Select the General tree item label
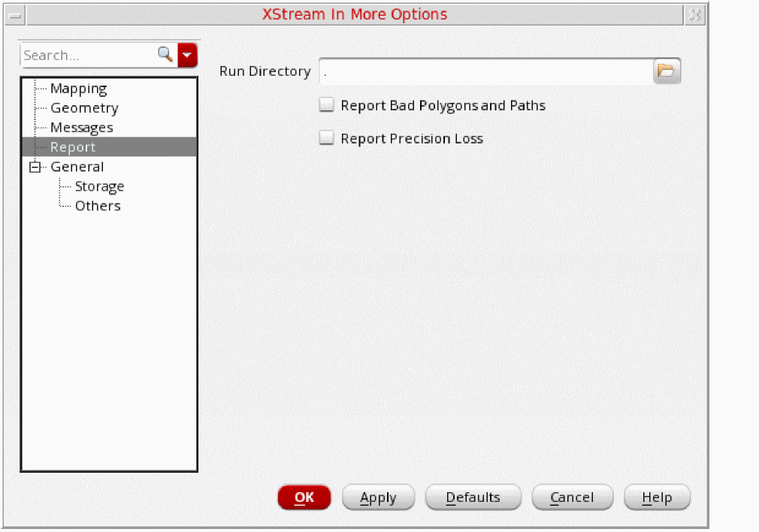759x532 pixels. 77,167
